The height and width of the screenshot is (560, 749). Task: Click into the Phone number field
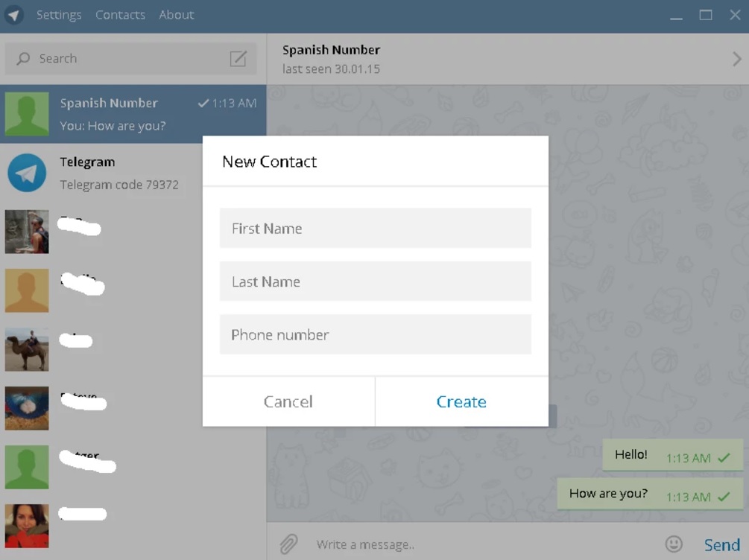375,335
